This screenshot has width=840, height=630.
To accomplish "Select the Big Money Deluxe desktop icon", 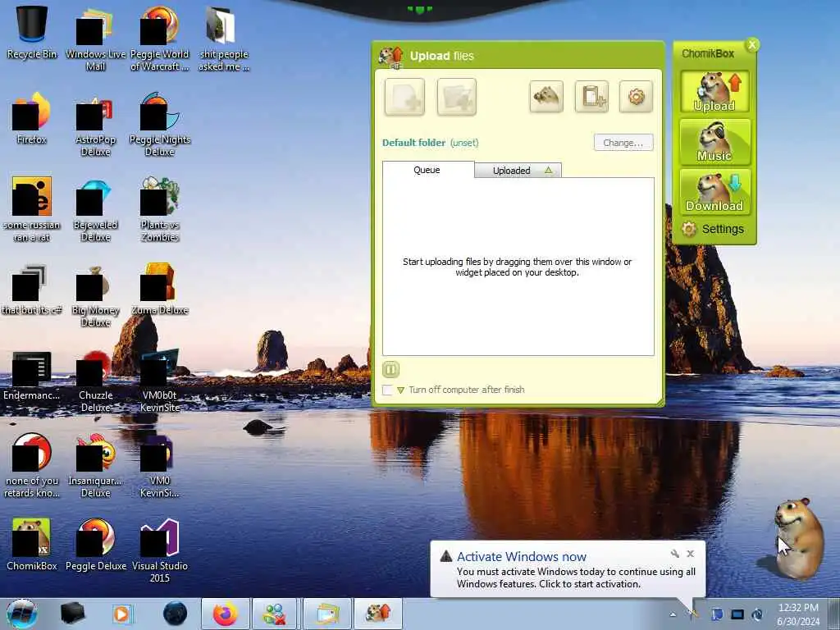I will [x=95, y=295].
